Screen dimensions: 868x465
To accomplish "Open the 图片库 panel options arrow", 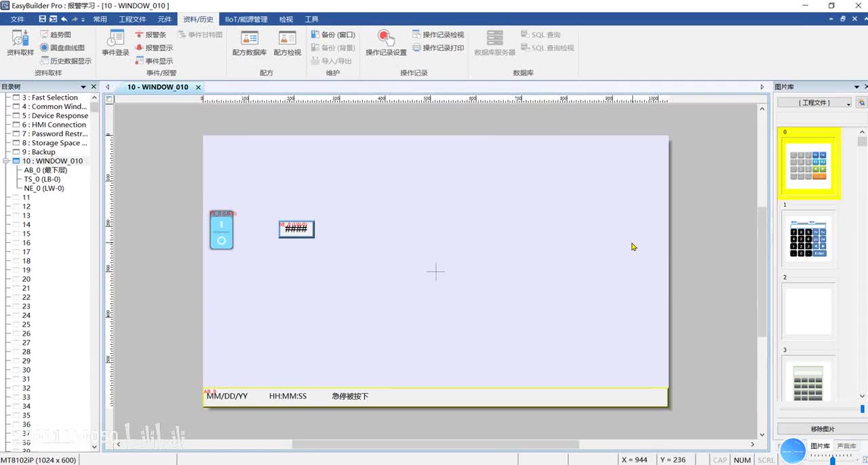I will (858, 87).
